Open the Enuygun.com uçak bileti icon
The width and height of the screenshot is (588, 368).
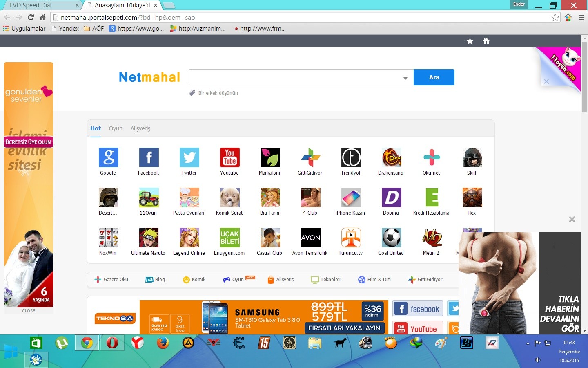pyautogui.click(x=229, y=238)
